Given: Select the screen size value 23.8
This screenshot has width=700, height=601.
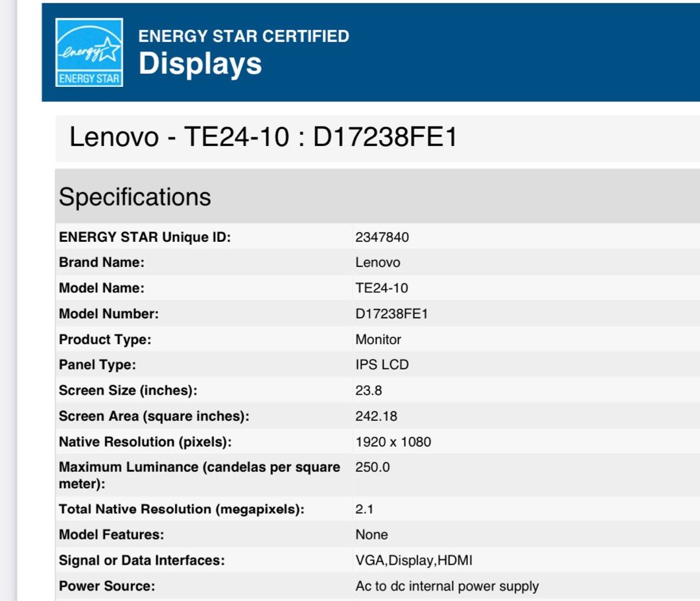Looking at the screenshot, I should (x=369, y=391).
